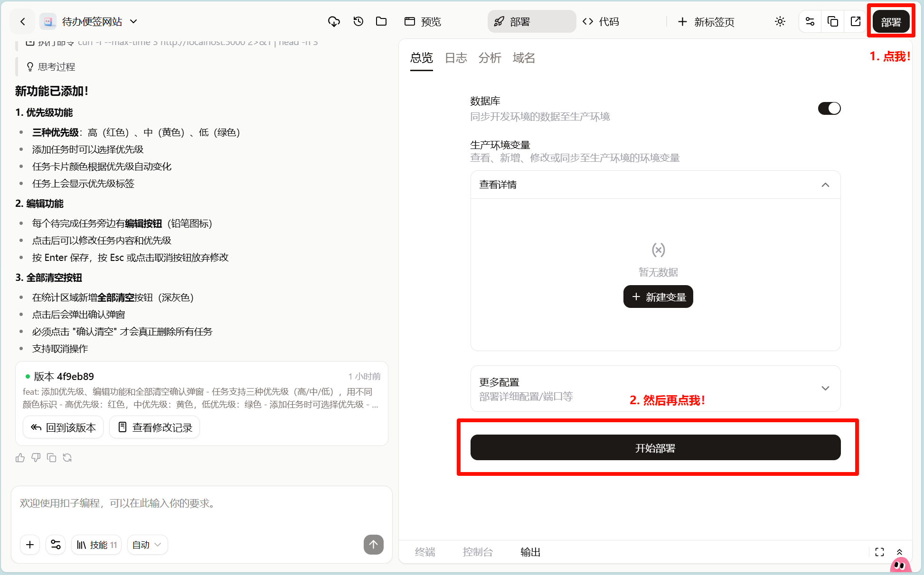
Task: Toggle the light theme sun icon
Action: click(x=780, y=21)
